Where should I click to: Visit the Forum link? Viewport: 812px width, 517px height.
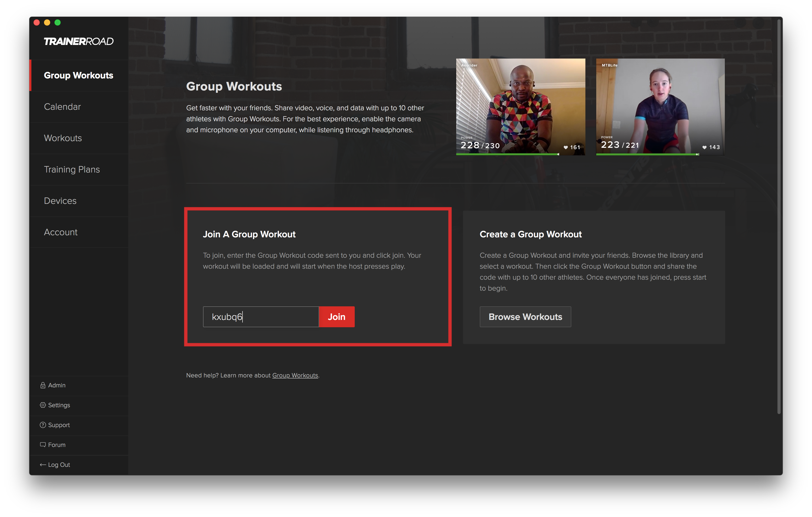[x=57, y=445]
